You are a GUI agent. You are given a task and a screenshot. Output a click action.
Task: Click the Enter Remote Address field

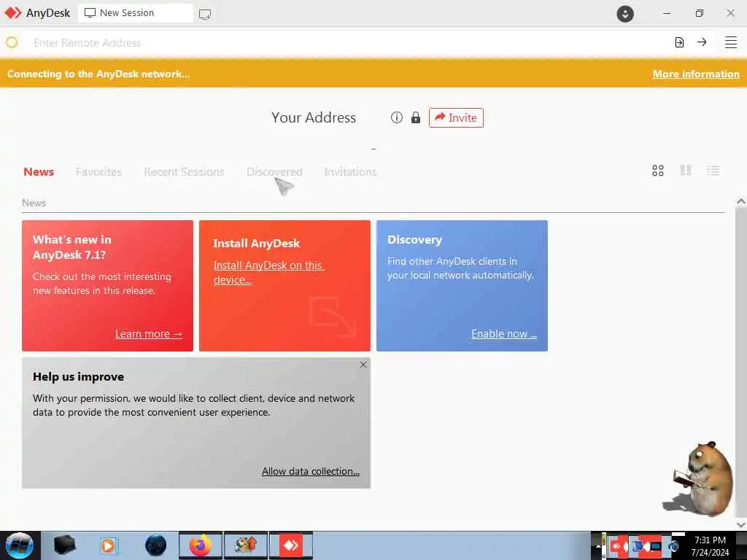tap(348, 42)
